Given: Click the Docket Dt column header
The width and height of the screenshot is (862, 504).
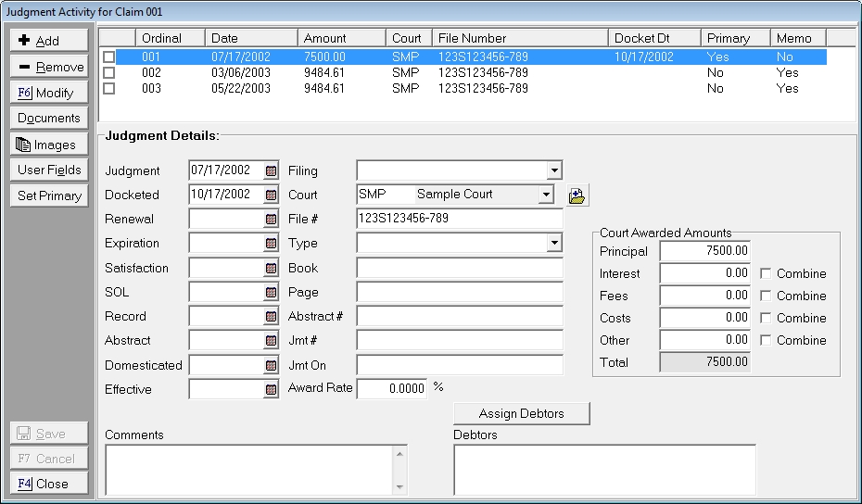Looking at the screenshot, I should 654,38.
